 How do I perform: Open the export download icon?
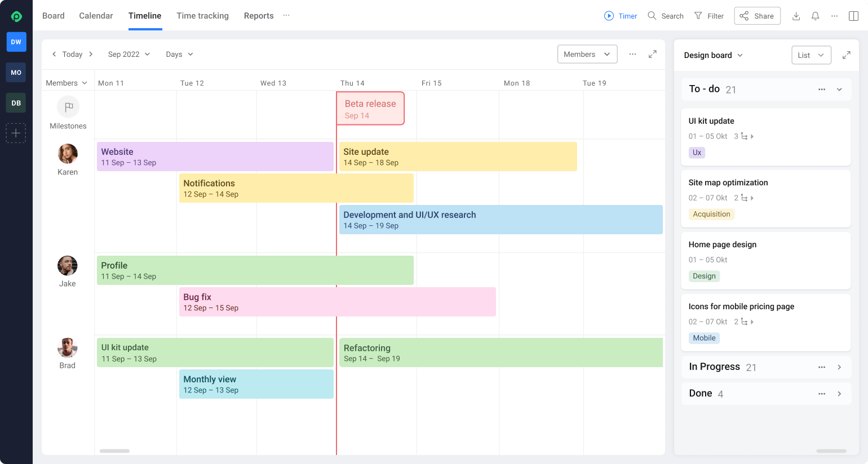[796, 16]
